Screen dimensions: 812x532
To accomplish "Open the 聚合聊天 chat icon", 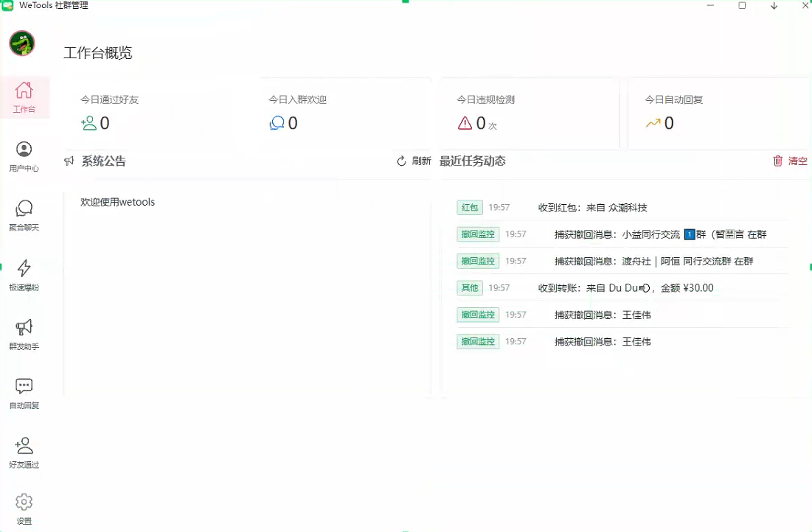I will point(24,215).
